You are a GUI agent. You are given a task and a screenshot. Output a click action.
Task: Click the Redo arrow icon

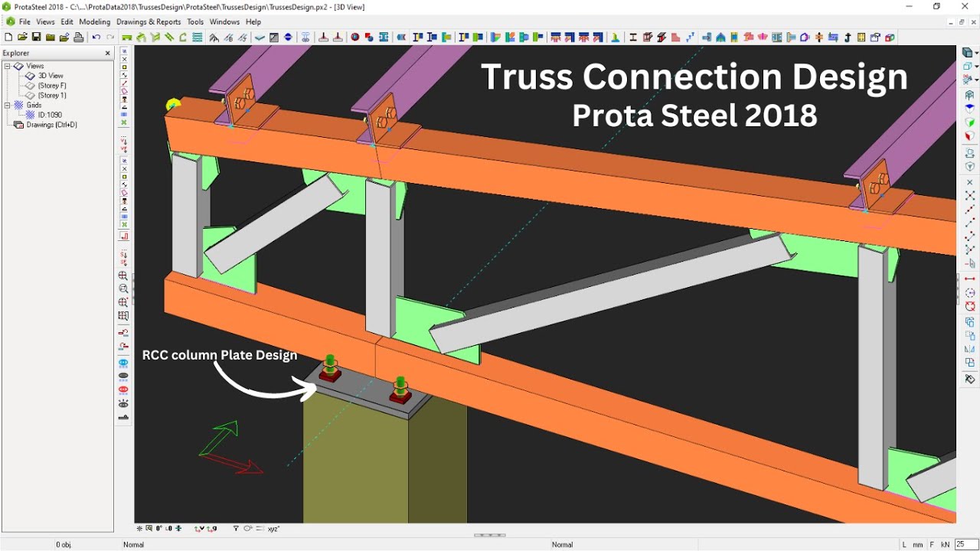click(110, 37)
